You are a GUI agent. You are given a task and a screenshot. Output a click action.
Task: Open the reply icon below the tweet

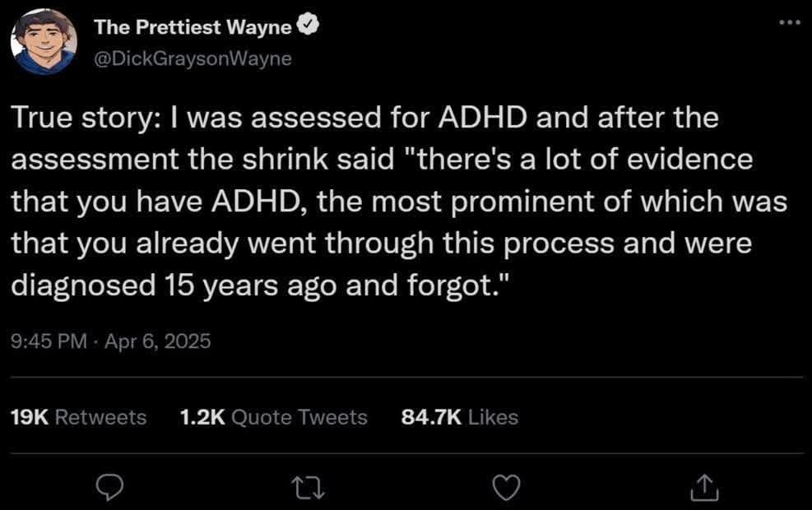point(109,489)
